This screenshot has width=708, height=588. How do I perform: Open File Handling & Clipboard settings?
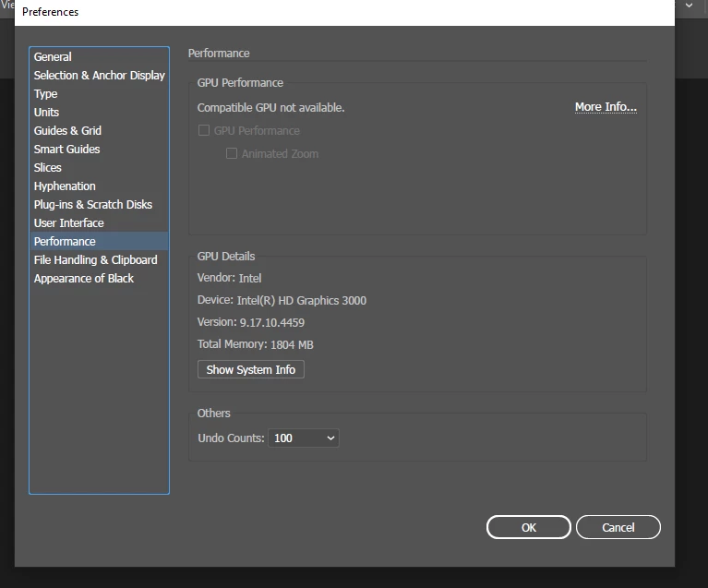coord(99,259)
